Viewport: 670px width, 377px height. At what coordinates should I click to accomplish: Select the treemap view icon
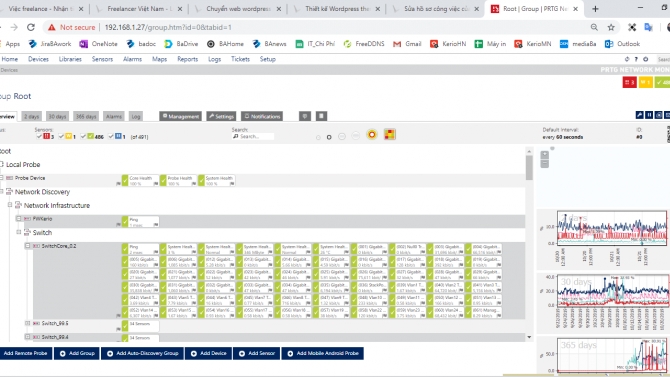click(x=390, y=135)
